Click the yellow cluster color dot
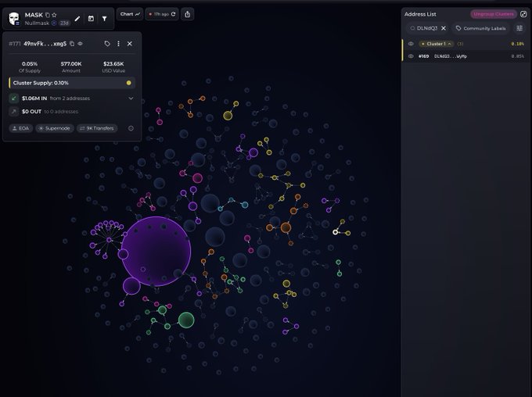532x397 pixels. click(x=128, y=83)
